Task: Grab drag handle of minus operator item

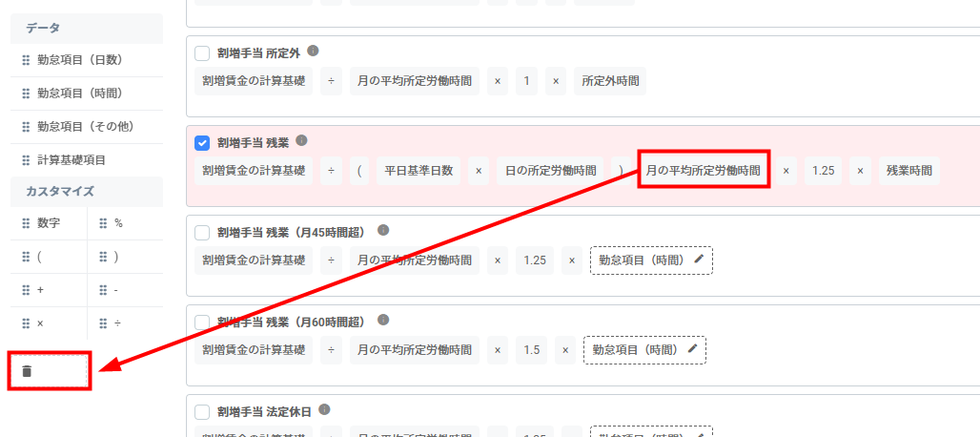Action: click(104, 290)
